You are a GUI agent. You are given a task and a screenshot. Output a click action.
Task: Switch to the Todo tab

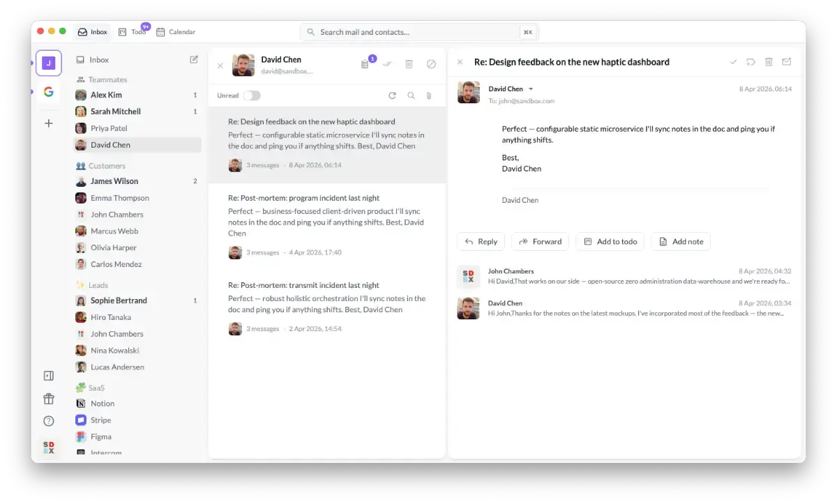(x=133, y=31)
